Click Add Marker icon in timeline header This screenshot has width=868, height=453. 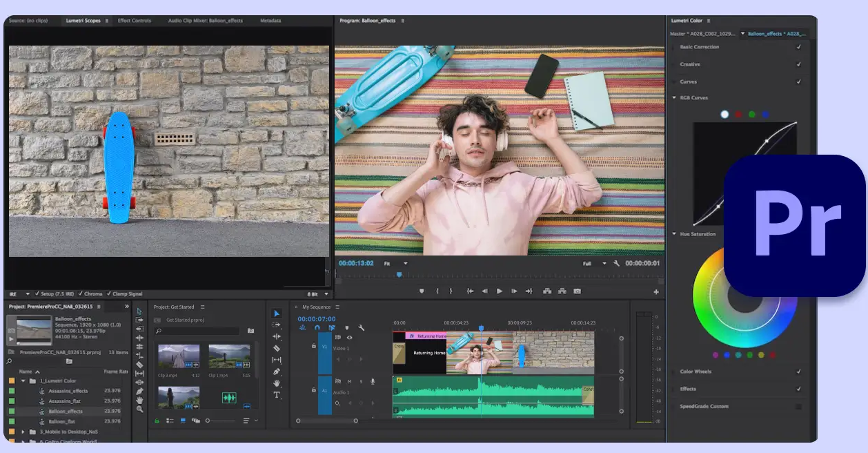346,327
